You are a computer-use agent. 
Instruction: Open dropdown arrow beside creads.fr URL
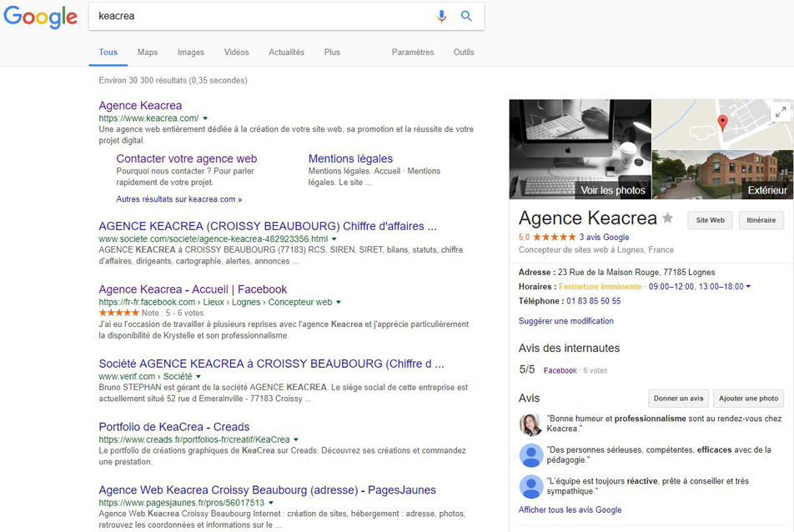click(x=296, y=440)
